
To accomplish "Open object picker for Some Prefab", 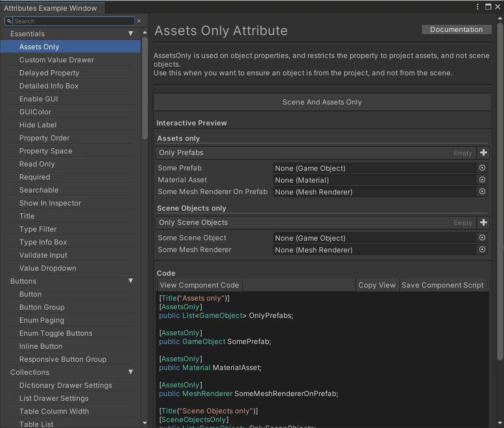I will pos(482,168).
